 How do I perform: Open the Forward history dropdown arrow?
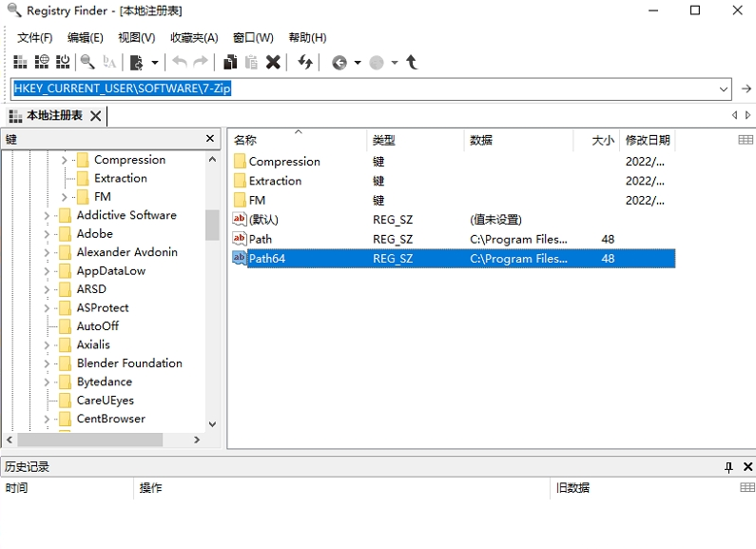click(x=395, y=62)
